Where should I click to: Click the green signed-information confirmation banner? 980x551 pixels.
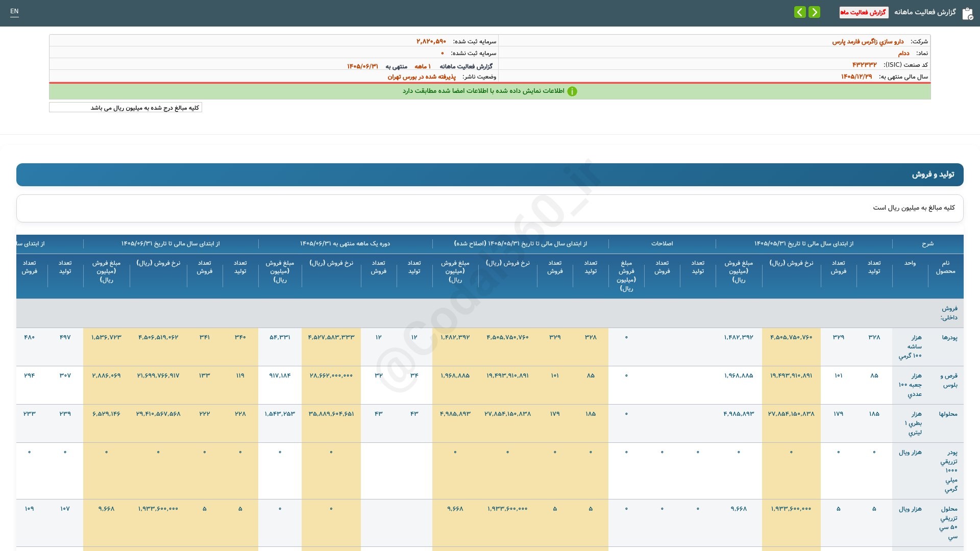click(490, 91)
